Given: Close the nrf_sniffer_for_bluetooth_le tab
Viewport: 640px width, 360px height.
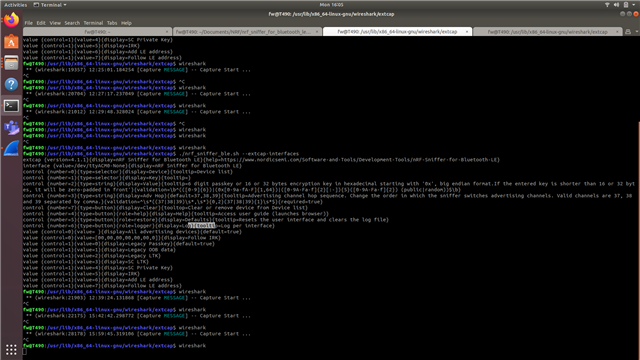Looking at the screenshot, I should click(x=317, y=31).
